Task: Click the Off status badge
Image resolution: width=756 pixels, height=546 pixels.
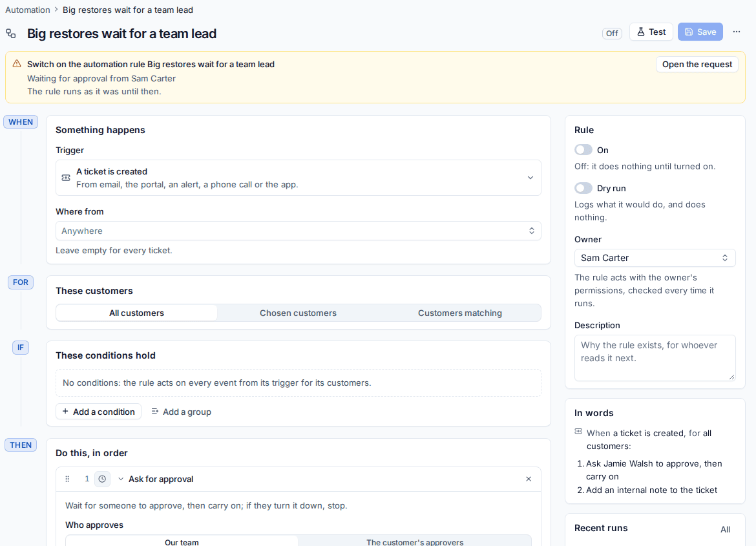Action: (x=612, y=34)
